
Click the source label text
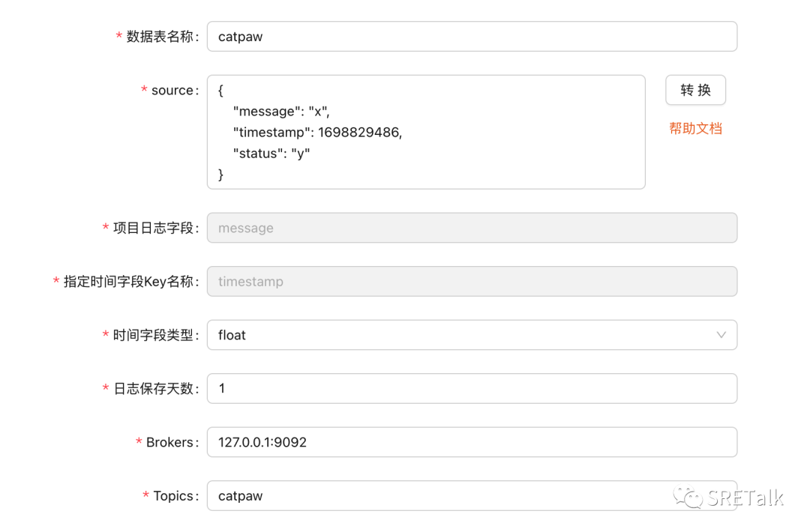point(172,91)
